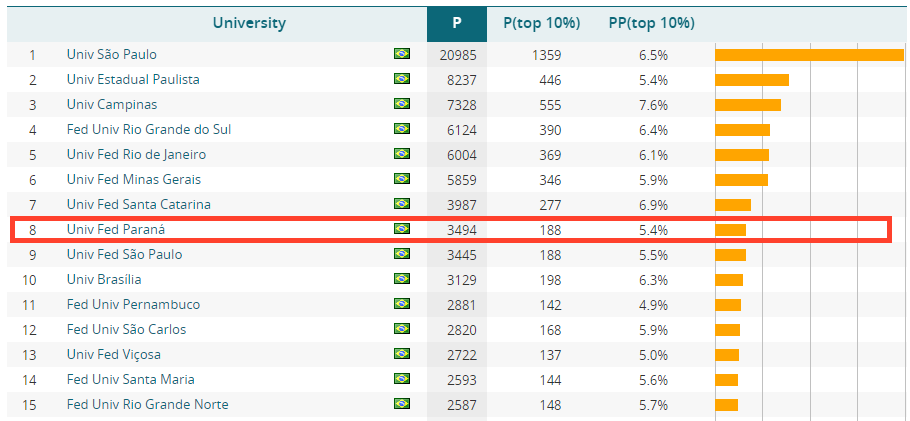This screenshot has width=910, height=421.
Task: Open Fed Univ Pernambuco link
Action: (x=133, y=304)
